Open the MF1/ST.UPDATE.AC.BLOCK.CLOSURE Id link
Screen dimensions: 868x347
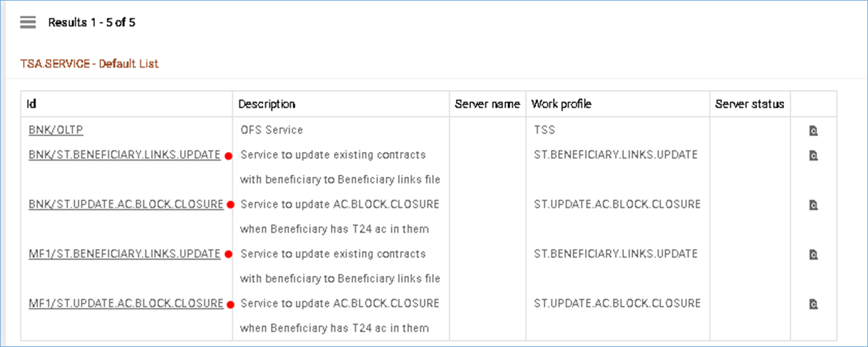tap(126, 304)
